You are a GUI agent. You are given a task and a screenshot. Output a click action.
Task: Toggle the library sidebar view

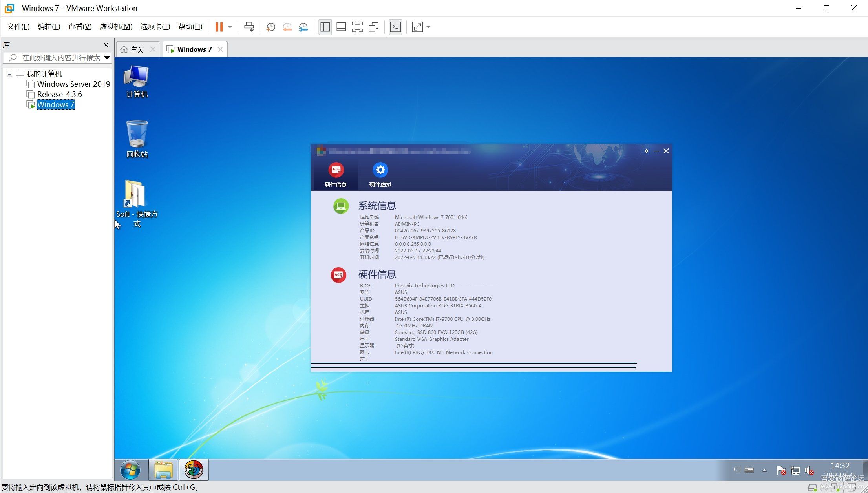click(325, 27)
